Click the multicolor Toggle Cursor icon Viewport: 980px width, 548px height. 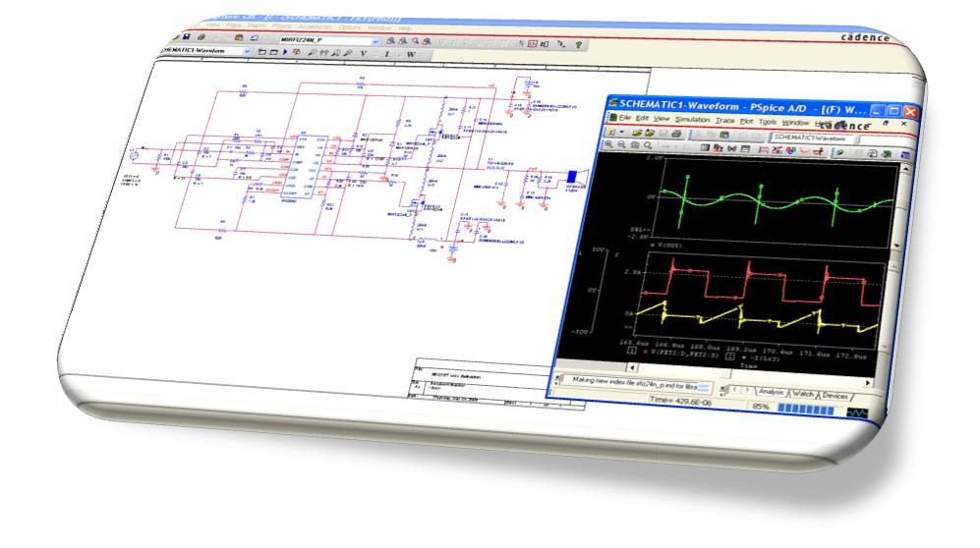click(x=790, y=150)
